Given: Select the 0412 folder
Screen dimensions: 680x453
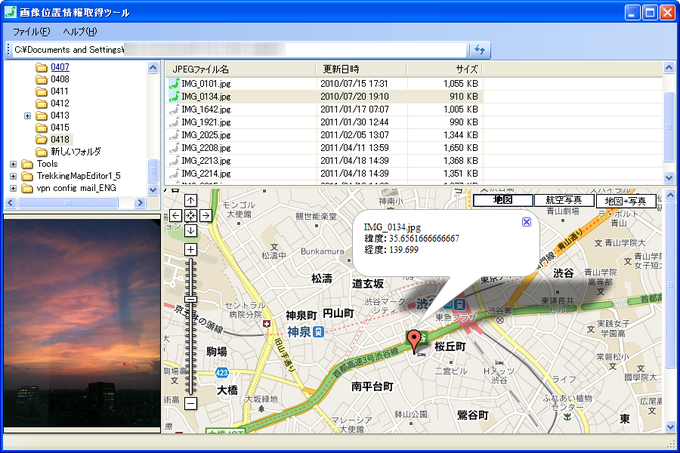Looking at the screenshot, I should point(60,104).
